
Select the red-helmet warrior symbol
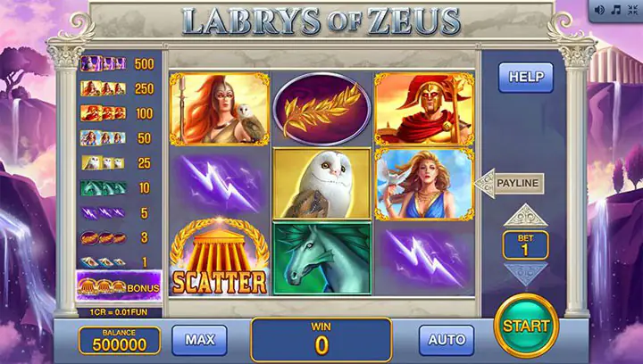[424, 110]
